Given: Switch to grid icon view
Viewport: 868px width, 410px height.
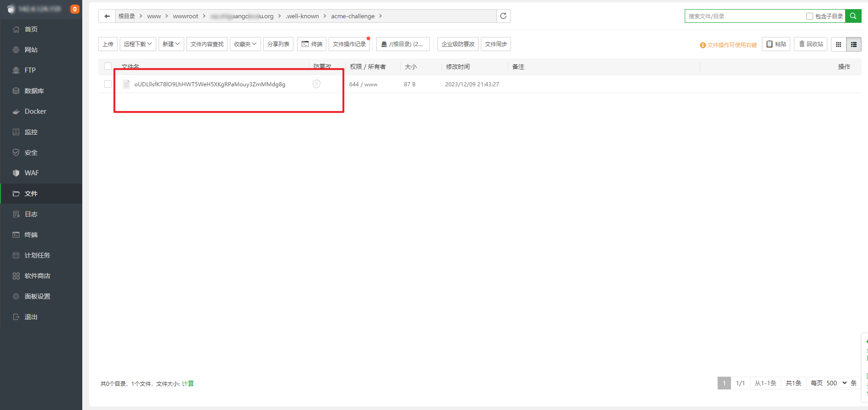Looking at the screenshot, I should coord(838,44).
